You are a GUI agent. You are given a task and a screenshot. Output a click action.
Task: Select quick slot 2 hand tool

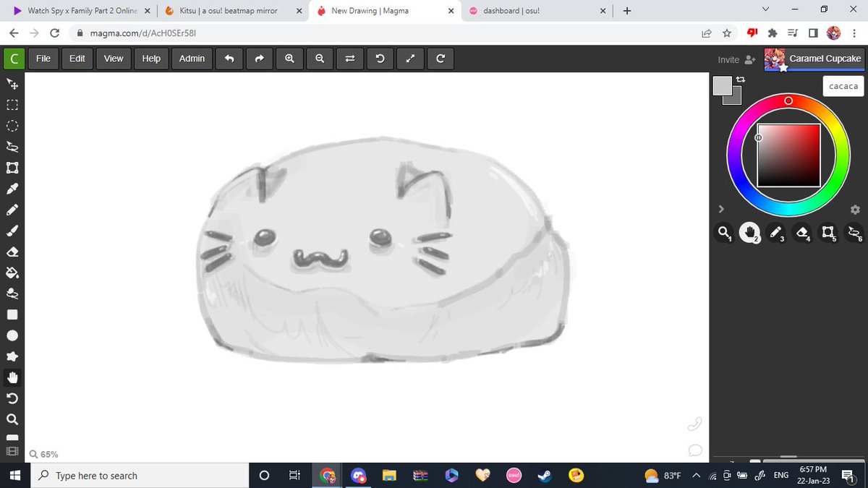(x=749, y=232)
